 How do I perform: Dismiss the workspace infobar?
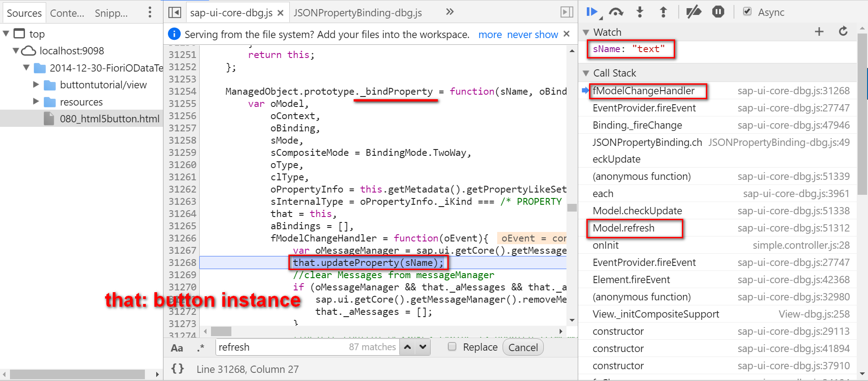(566, 34)
